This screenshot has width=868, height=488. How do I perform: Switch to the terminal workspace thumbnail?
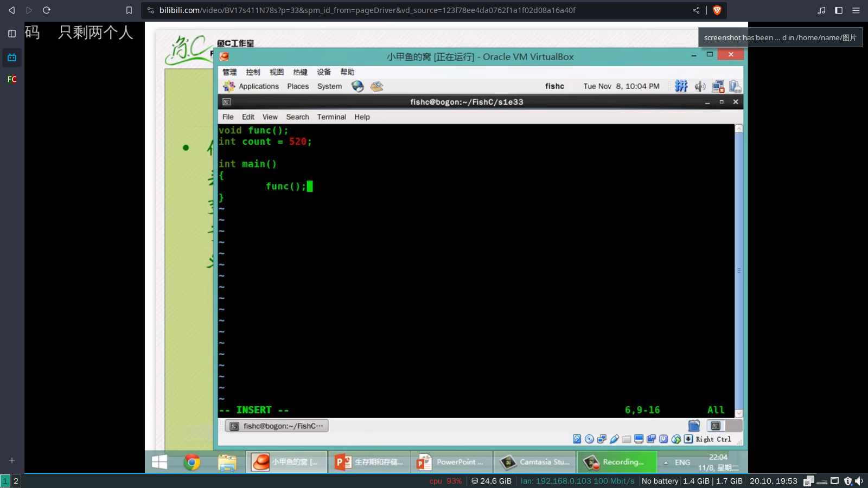(716, 426)
